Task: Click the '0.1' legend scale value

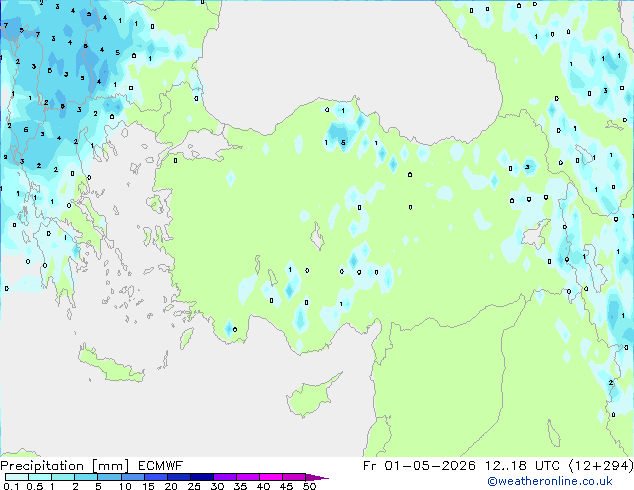Action: (x=11, y=486)
